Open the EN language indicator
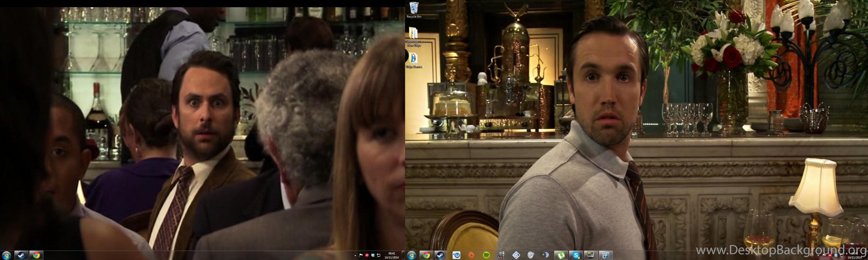868x260 pixels. tap(812, 255)
